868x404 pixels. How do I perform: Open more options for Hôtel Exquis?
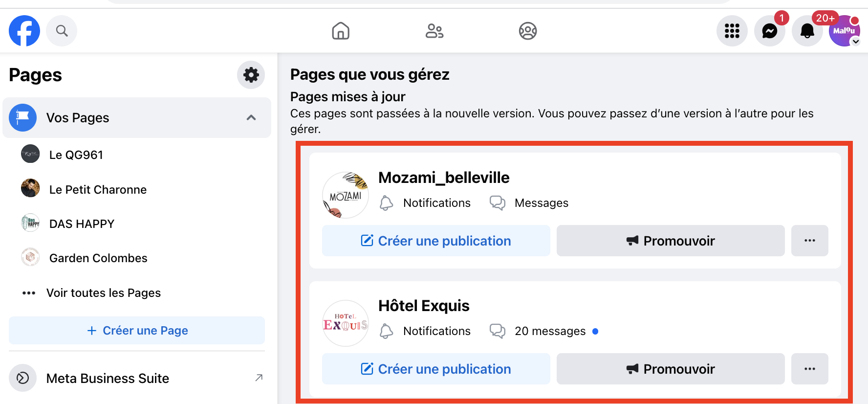point(809,369)
